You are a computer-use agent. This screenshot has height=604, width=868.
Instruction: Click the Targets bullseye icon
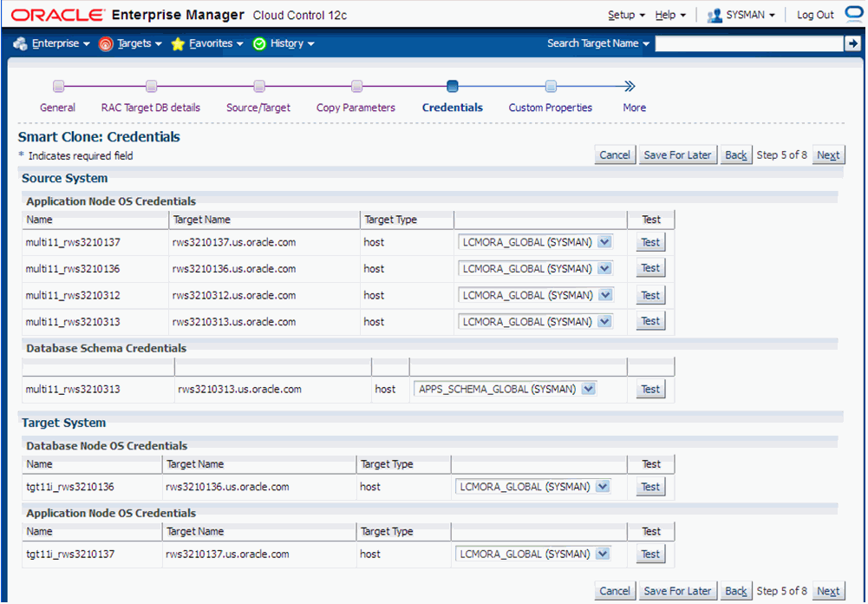click(106, 43)
